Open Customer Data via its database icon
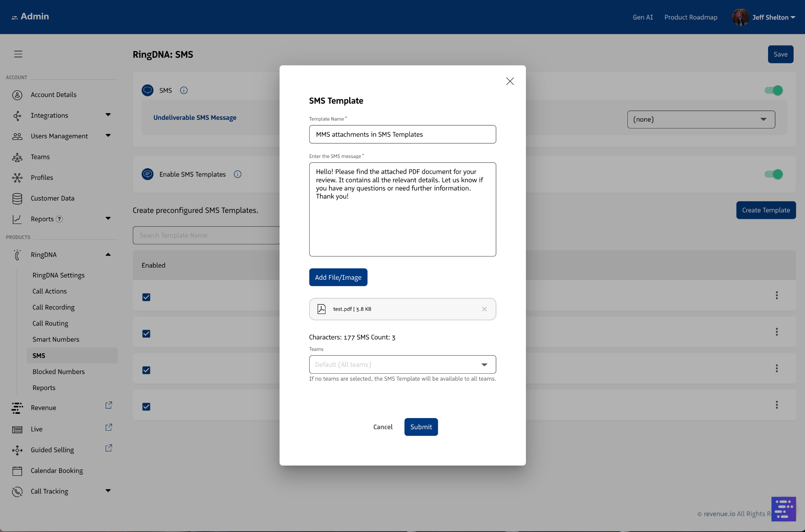Image resolution: width=805 pixels, height=532 pixels. [17, 198]
